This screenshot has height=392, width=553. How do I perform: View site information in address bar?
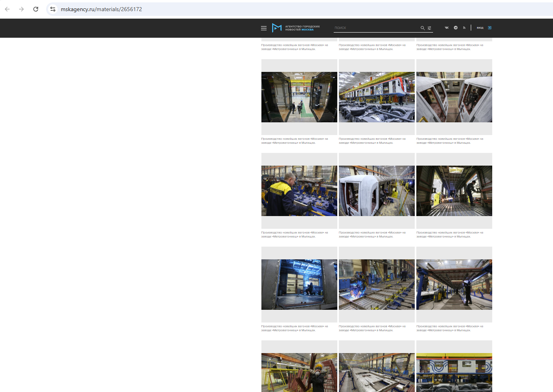point(53,9)
